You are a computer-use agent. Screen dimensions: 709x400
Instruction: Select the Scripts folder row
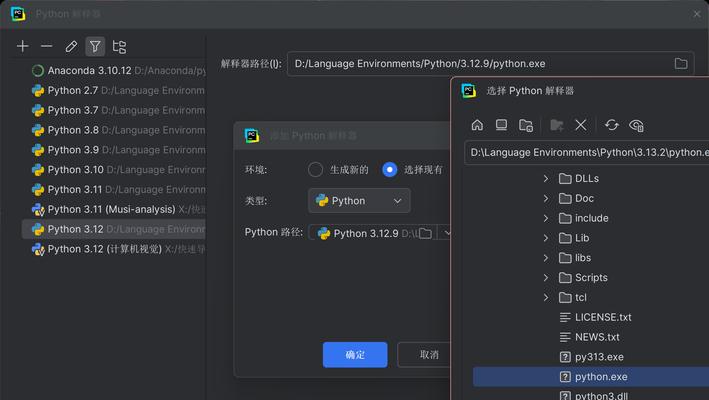coord(591,278)
